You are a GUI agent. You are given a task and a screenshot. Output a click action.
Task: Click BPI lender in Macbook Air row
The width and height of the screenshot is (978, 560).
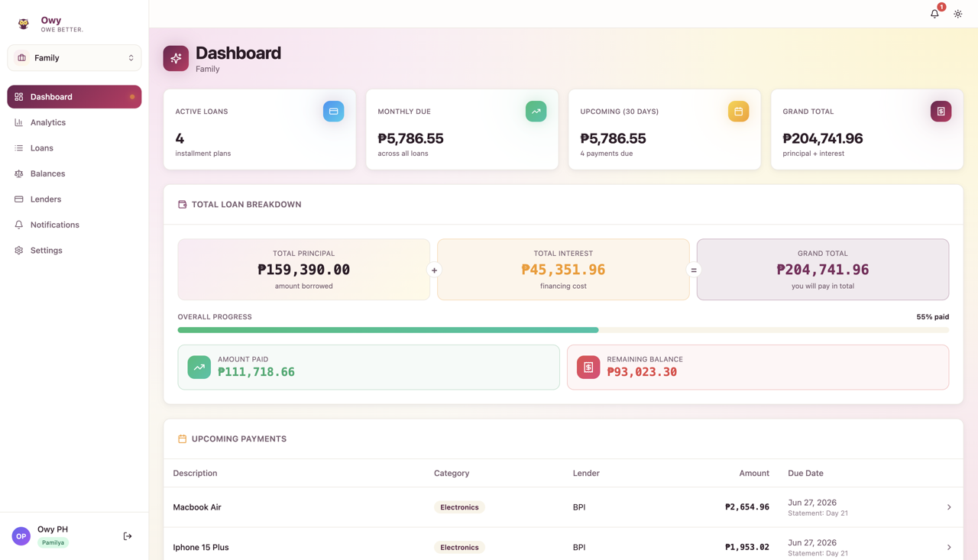(579, 507)
